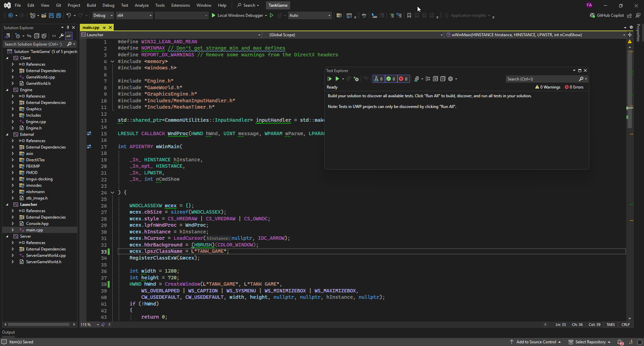Open the File menu

click(x=18, y=5)
